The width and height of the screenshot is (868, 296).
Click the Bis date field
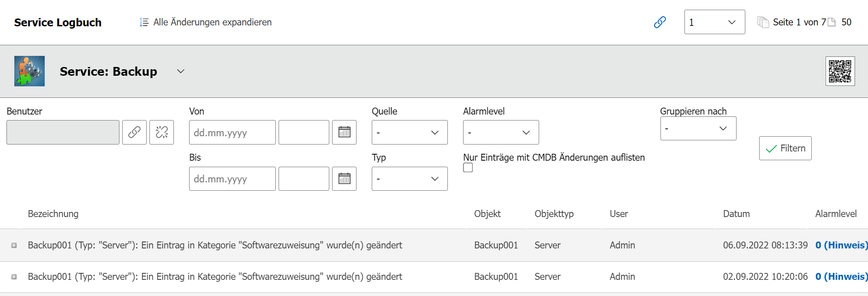pyautogui.click(x=232, y=179)
